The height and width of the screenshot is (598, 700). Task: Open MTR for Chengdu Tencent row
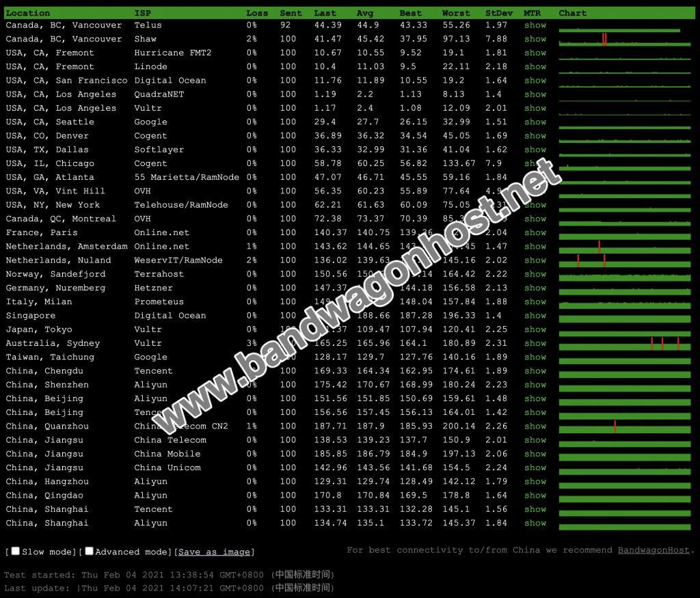coord(535,371)
